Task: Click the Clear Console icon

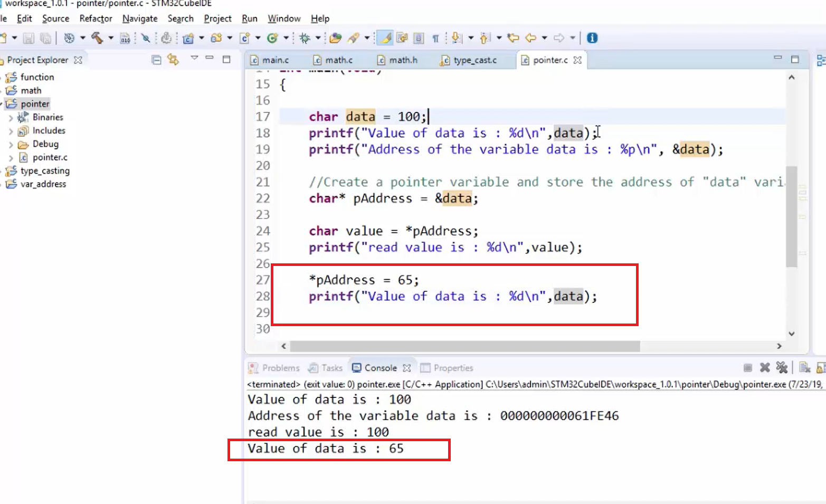Action: tap(804, 367)
